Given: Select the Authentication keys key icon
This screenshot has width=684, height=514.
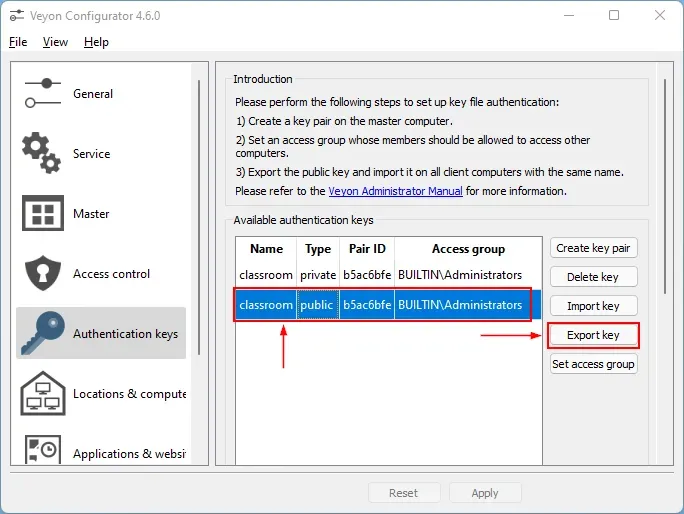Looking at the screenshot, I should click(42, 333).
